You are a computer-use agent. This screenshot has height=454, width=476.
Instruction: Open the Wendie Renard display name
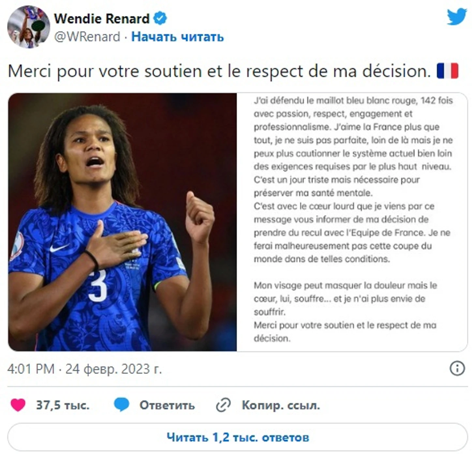point(101,19)
